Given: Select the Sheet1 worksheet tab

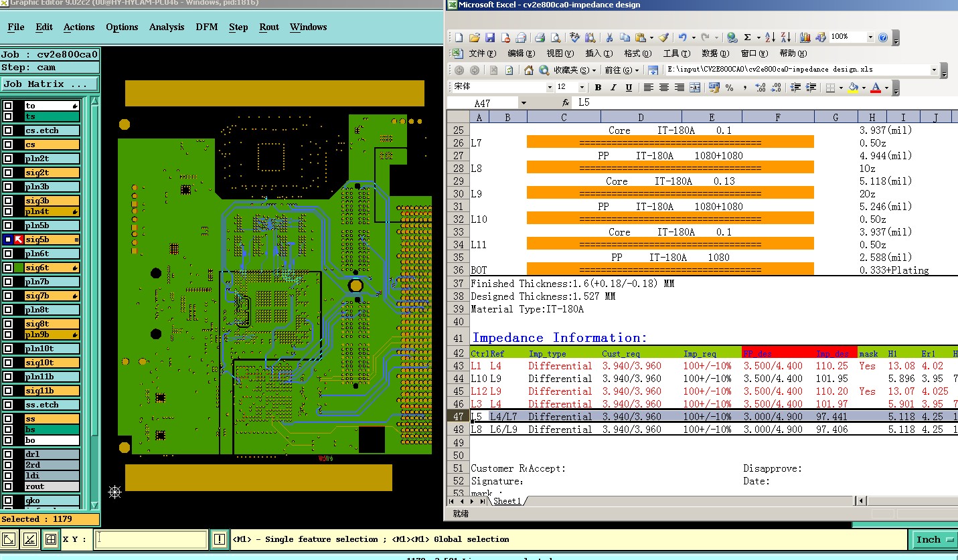Looking at the screenshot, I should 507,501.
